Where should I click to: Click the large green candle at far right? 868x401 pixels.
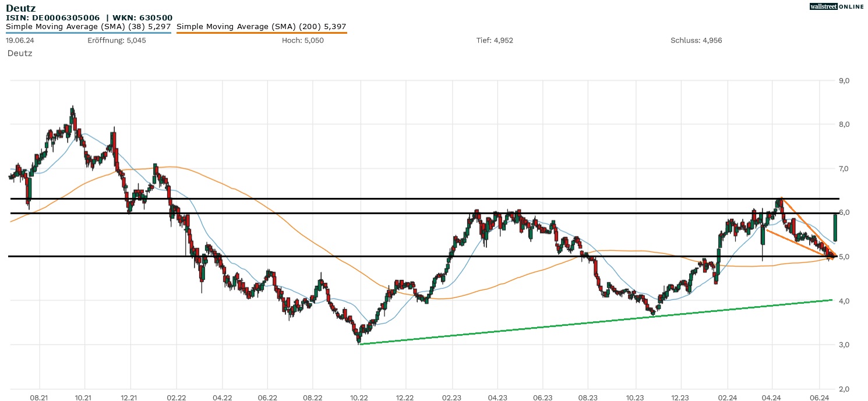pos(835,228)
